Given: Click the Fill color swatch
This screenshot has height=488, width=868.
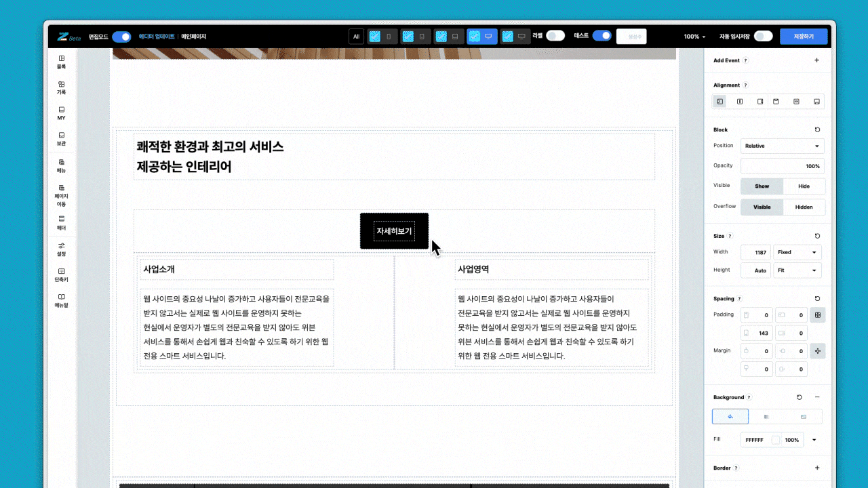Looking at the screenshot, I should [776, 440].
